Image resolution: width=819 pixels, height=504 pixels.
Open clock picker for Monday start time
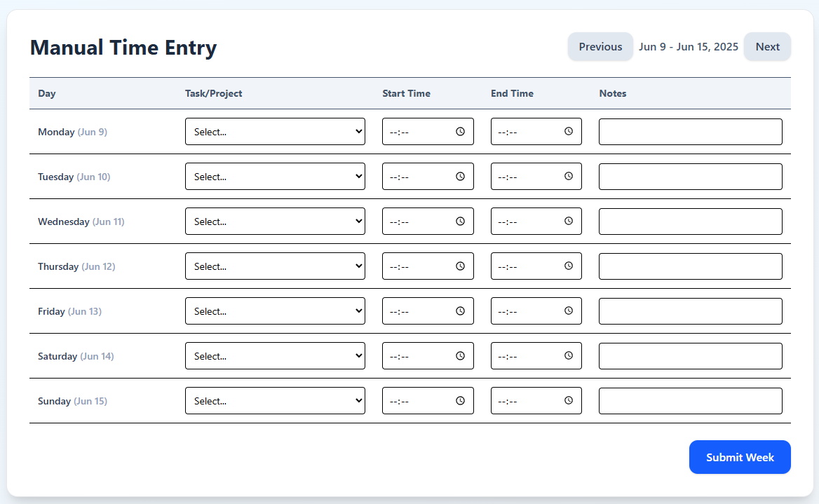pos(460,132)
